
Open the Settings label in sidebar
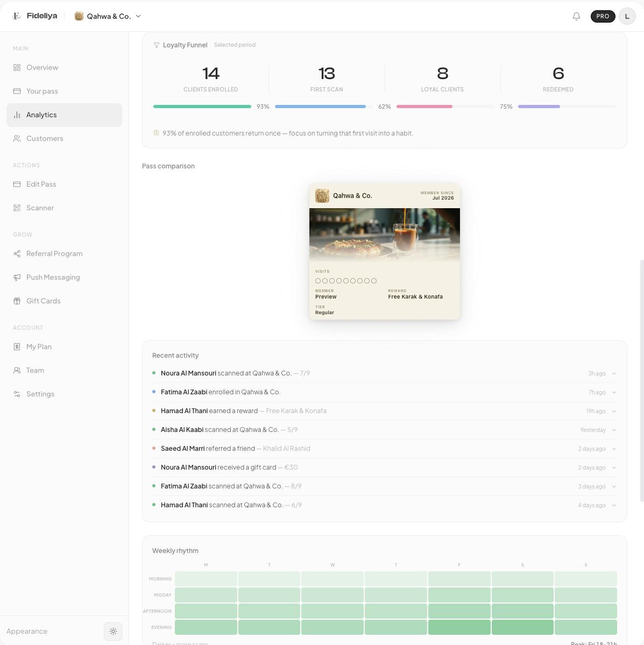click(x=40, y=394)
